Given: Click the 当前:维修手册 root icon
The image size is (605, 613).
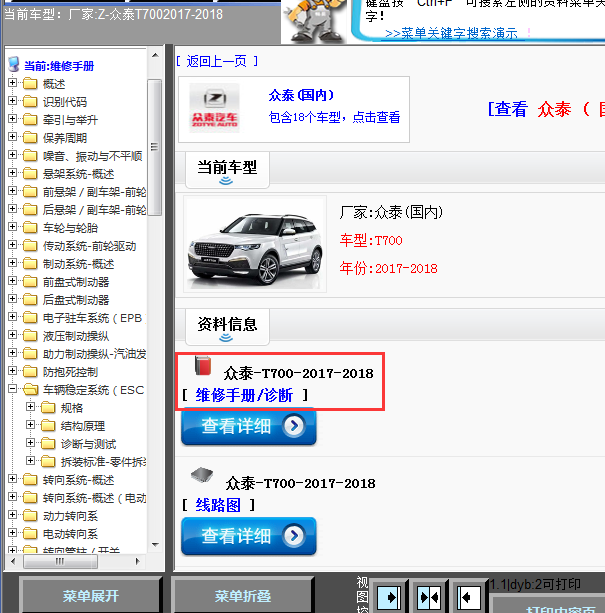Looking at the screenshot, I should point(14,64).
